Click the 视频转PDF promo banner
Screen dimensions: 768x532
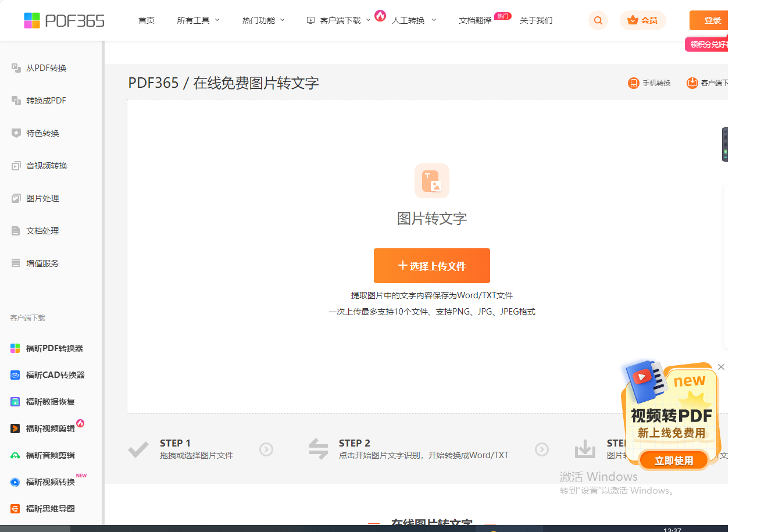(671, 415)
